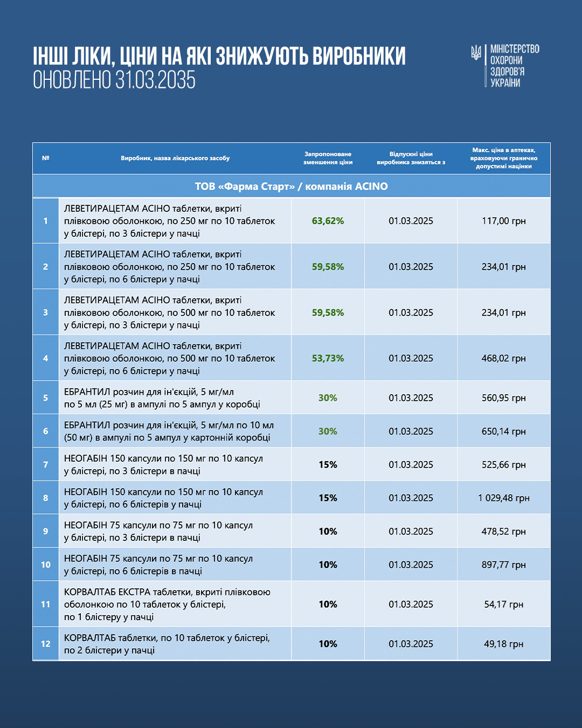This screenshot has height=728, width=582.
Task: Click the "ТОВ «Фарма Старт» / компанія ACINO" section row
Action: (292, 186)
